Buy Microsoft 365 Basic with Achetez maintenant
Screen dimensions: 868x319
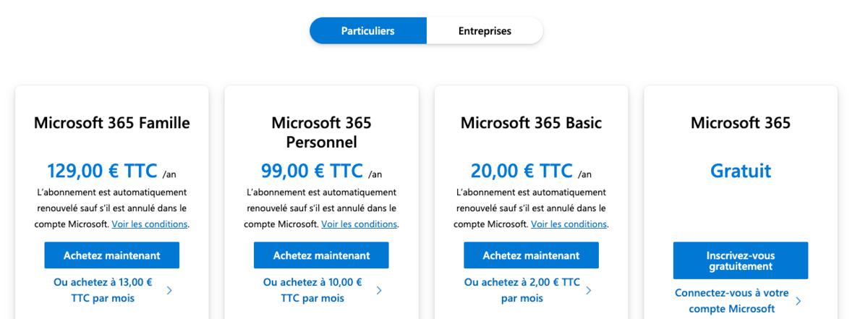click(x=531, y=255)
